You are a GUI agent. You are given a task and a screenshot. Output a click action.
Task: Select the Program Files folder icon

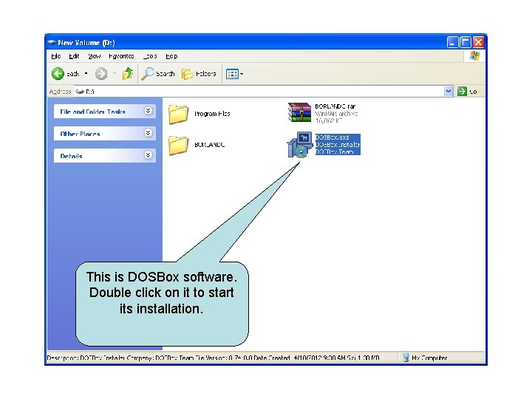(x=179, y=114)
